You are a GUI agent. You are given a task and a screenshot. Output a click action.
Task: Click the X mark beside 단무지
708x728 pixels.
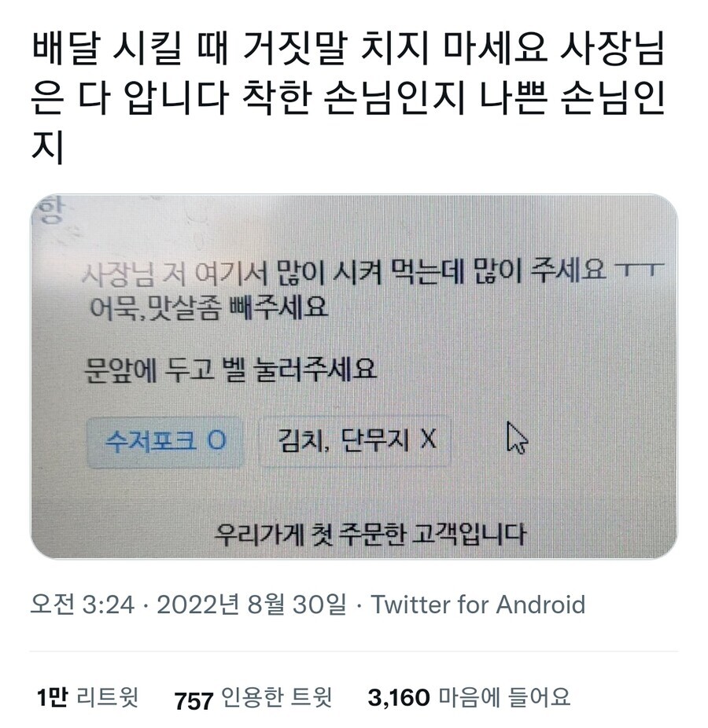[x=429, y=439]
